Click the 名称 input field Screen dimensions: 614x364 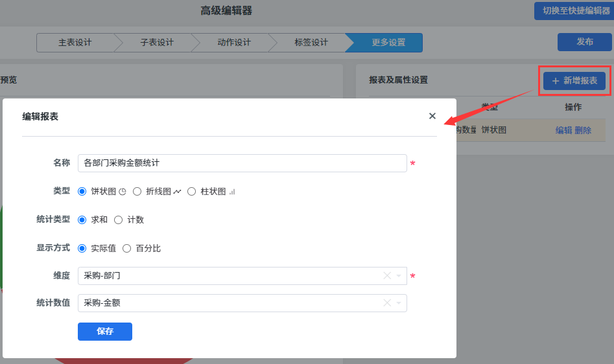242,163
